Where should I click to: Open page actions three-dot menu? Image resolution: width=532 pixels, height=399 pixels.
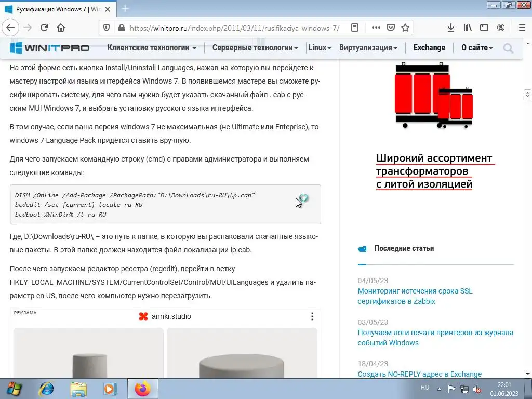coord(376,28)
